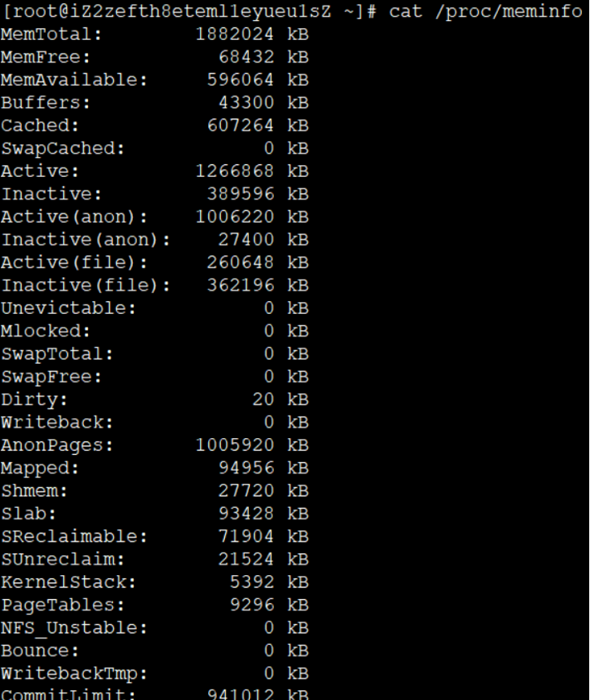Click the Shmem value 27720
The height and width of the screenshot is (700, 590).
pos(247,491)
